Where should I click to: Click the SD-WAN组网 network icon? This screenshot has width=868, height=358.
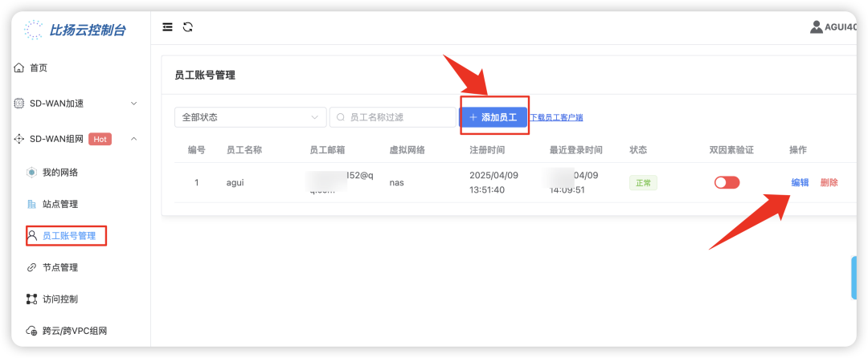click(x=18, y=139)
